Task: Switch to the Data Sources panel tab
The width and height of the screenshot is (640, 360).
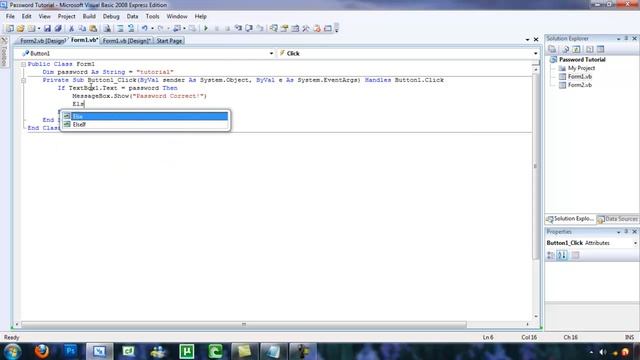Action: pyautogui.click(x=618, y=219)
